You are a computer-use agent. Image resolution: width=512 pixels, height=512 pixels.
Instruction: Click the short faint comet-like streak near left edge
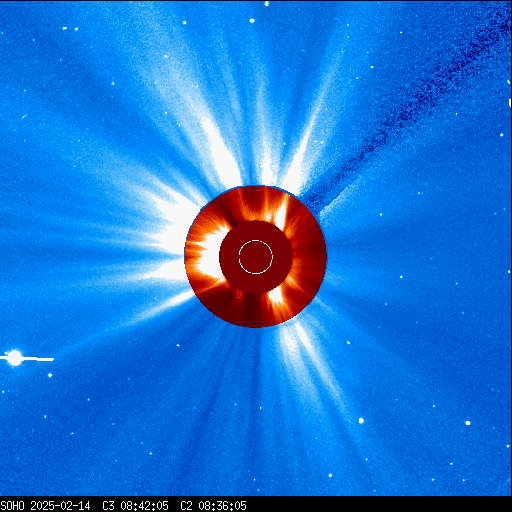pyautogui.click(x=24, y=116)
